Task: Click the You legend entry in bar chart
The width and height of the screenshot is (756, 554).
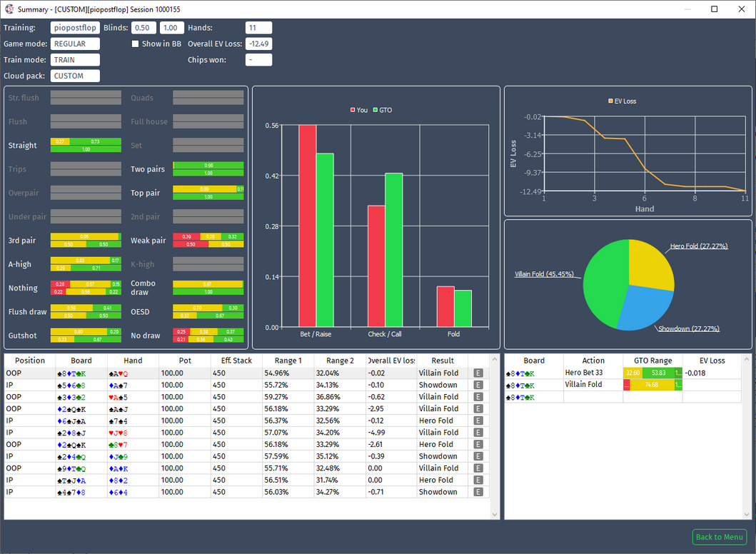Action: [358, 110]
